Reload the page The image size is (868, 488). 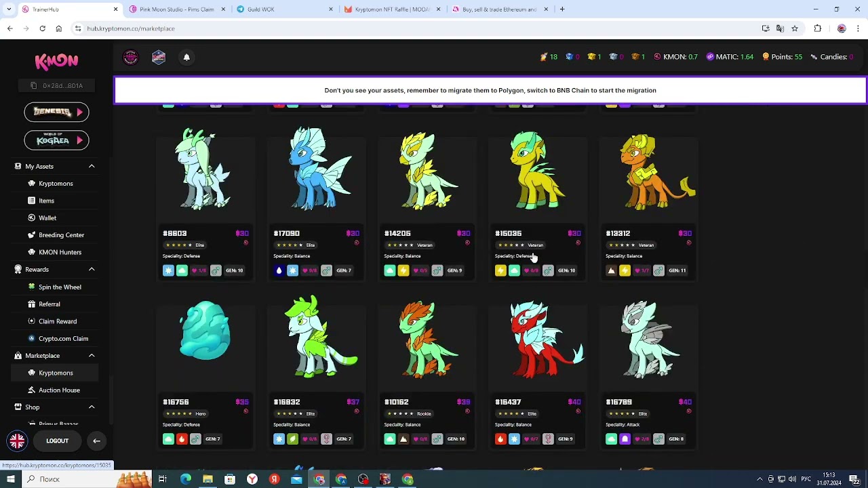(x=42, y=28)
